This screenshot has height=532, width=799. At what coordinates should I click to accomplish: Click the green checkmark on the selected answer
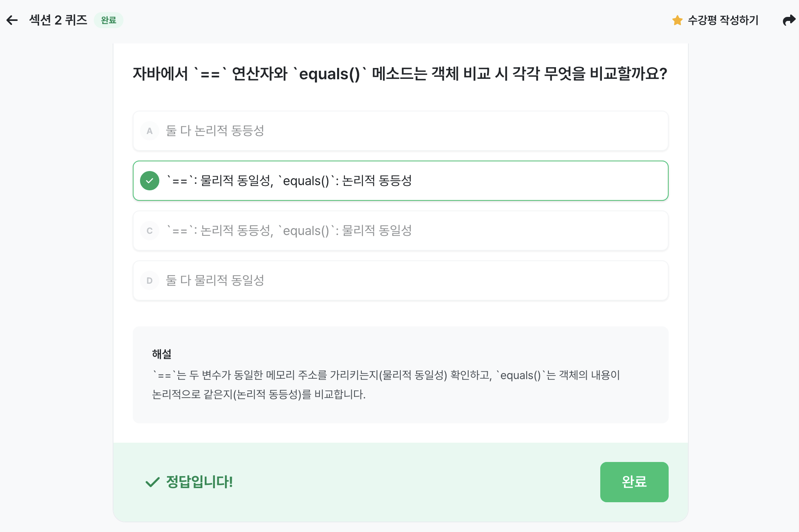click(150, 181)
